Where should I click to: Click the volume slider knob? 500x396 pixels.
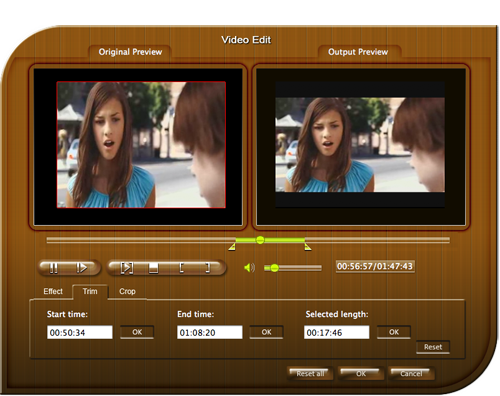274,268
